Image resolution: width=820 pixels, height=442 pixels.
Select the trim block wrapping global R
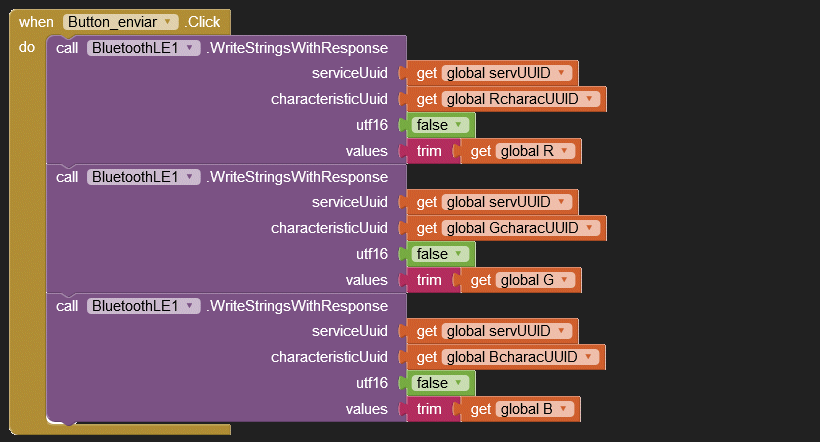click(x=428, y=151)
